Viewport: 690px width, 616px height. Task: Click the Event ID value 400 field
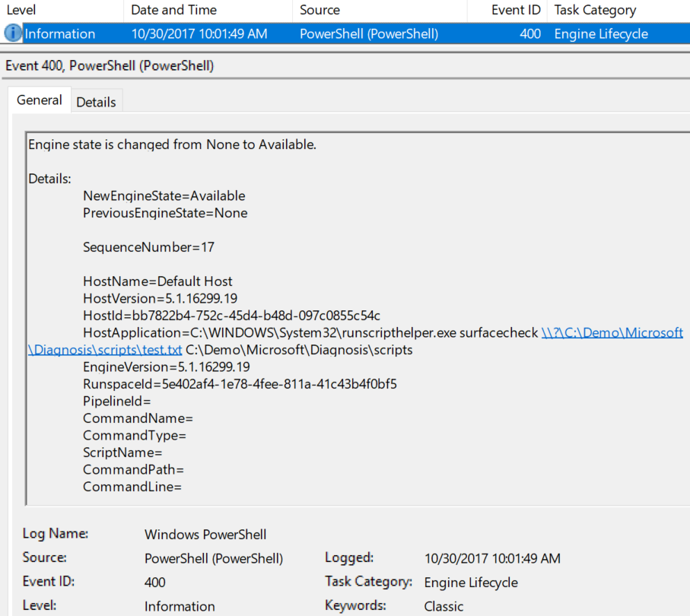[x=155, y=583]
